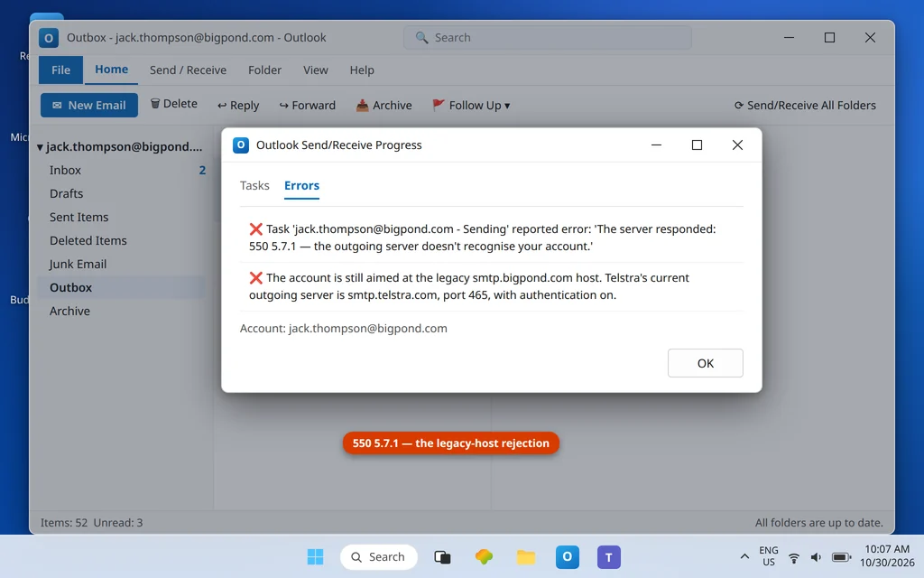Open the Drafts folder
Viewport: 924px width, 578px height.
click(122, 193)
